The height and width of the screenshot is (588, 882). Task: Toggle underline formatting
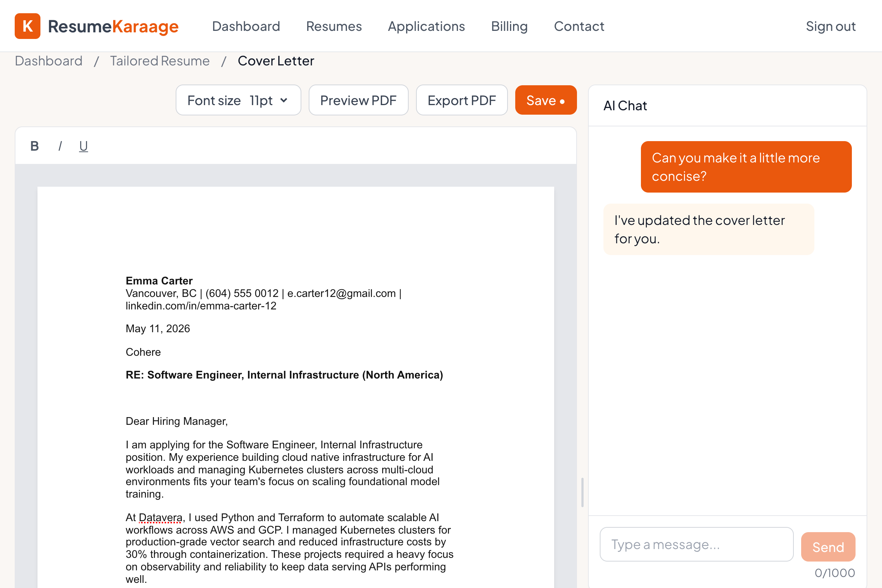pyautogui.click(x=83, y=146)
